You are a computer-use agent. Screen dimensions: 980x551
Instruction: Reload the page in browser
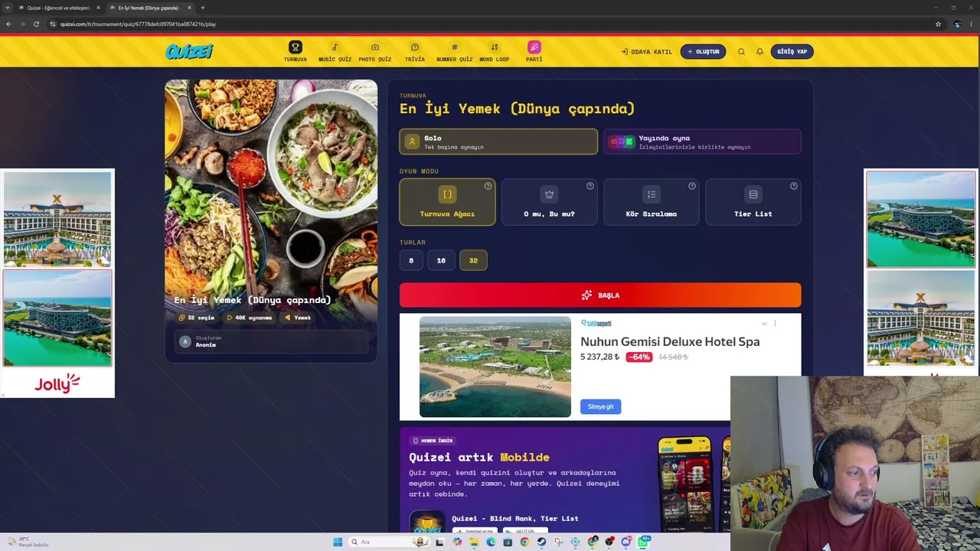36,24
